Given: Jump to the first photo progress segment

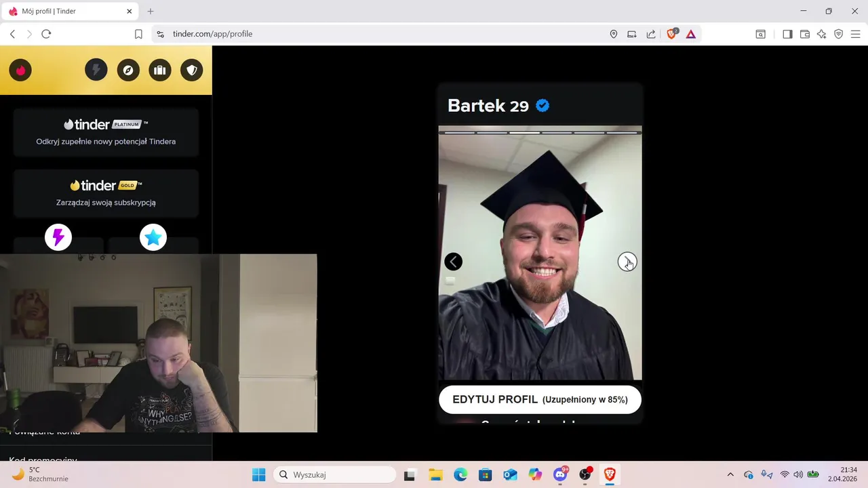Looking at the screenshot, I should click(x=459, y=133).
